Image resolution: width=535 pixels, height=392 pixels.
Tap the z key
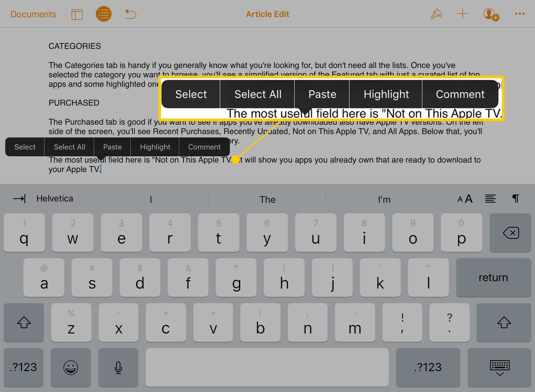pos(71,322)
